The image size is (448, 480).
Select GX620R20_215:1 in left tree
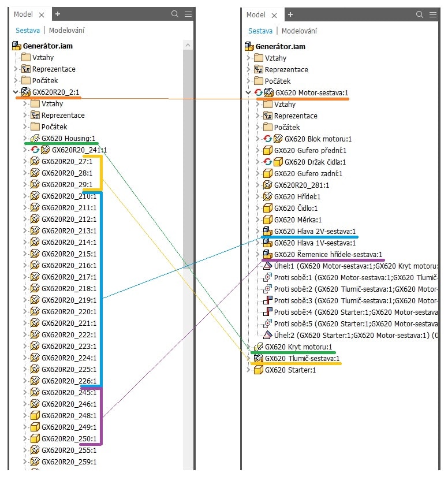click(69, 254)
